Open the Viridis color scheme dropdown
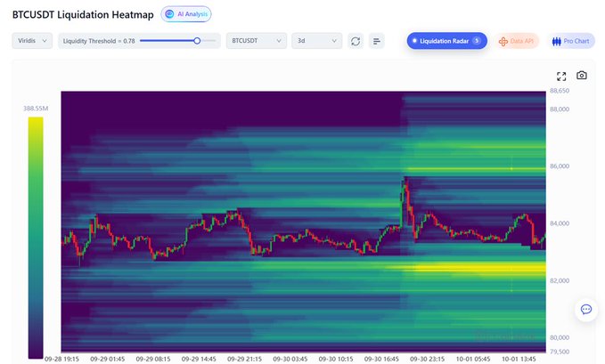The width and height of the screenshot is (605, 364). pyautogui.click(x=32, y=41)
